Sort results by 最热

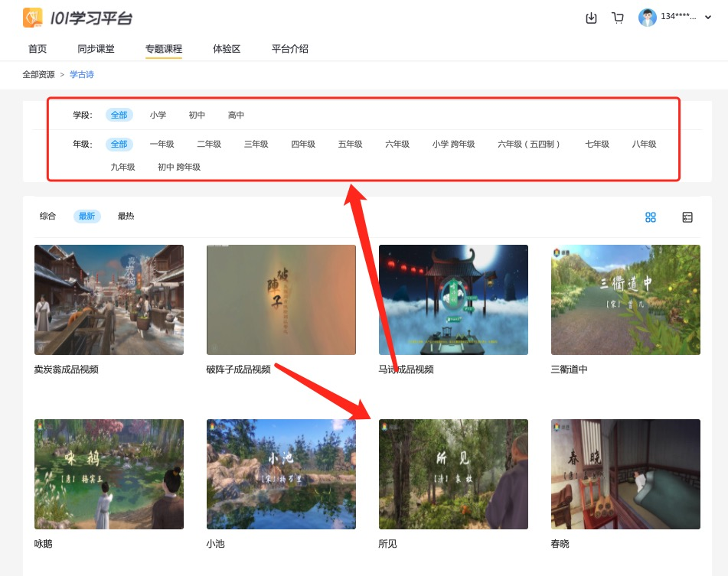point(126,216)
